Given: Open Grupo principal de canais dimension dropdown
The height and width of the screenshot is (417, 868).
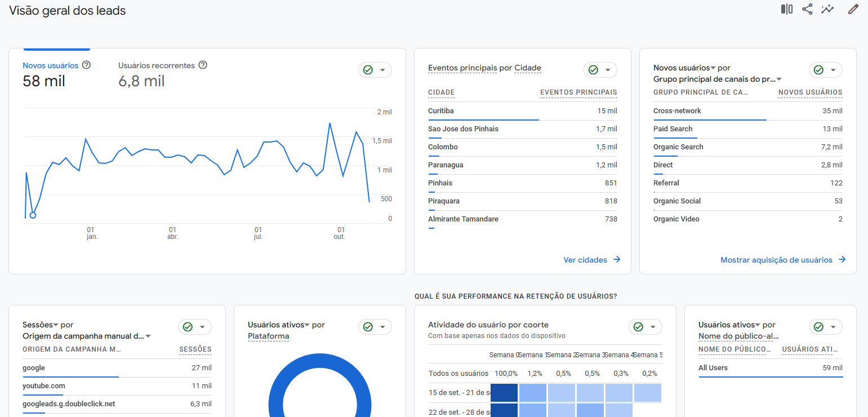Looking at the screenshot, I should coord(718,79).
